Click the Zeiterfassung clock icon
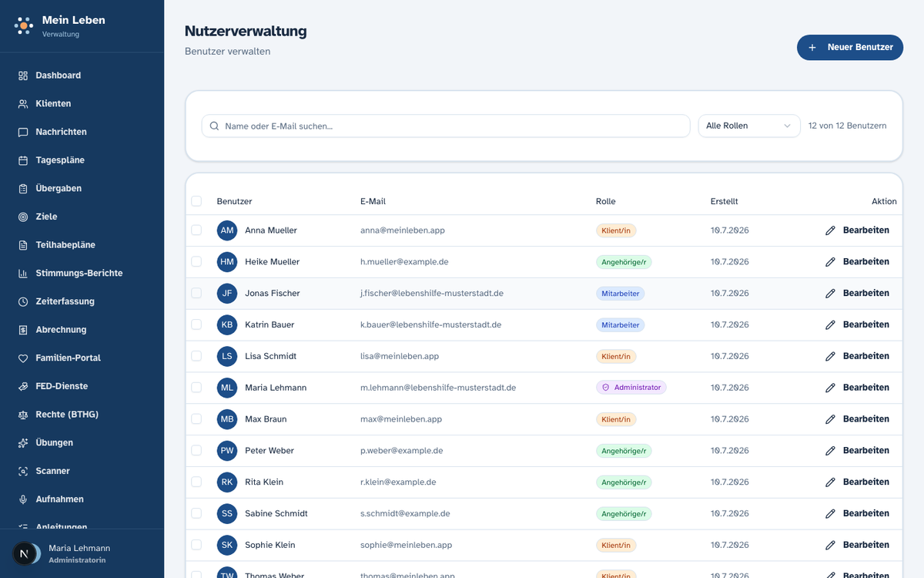This screenshot has width=924, height=578. [23, 301]
